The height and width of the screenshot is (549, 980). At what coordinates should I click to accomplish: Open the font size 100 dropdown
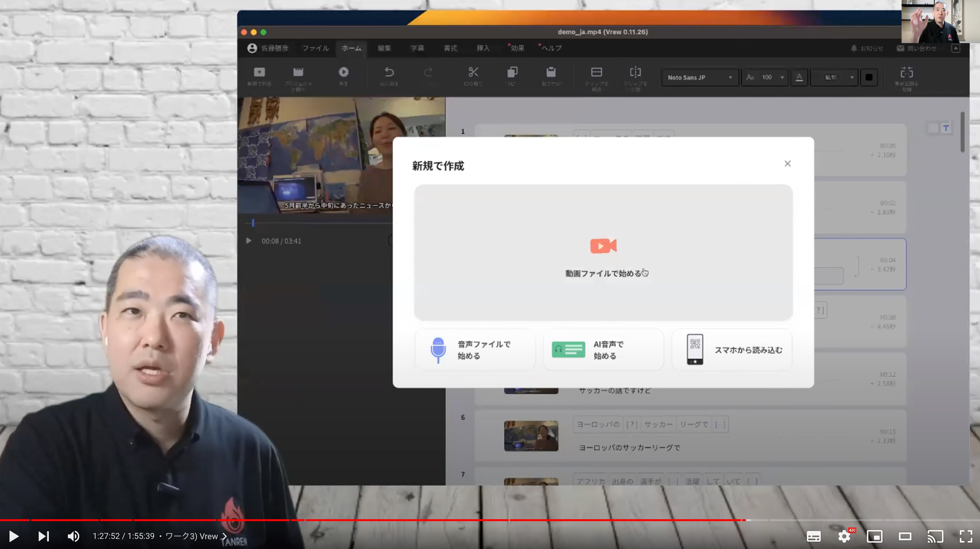point(765,78)
